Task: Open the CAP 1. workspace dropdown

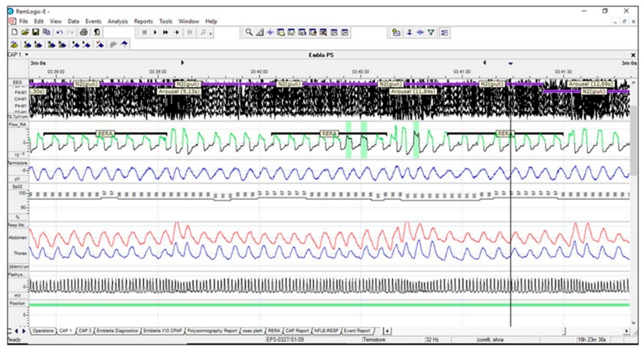Action: click(27, 55)
